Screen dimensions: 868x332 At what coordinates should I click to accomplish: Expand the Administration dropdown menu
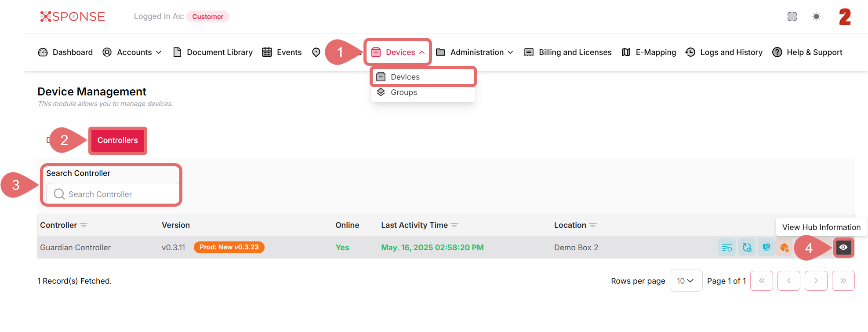[x=475, y=52]
